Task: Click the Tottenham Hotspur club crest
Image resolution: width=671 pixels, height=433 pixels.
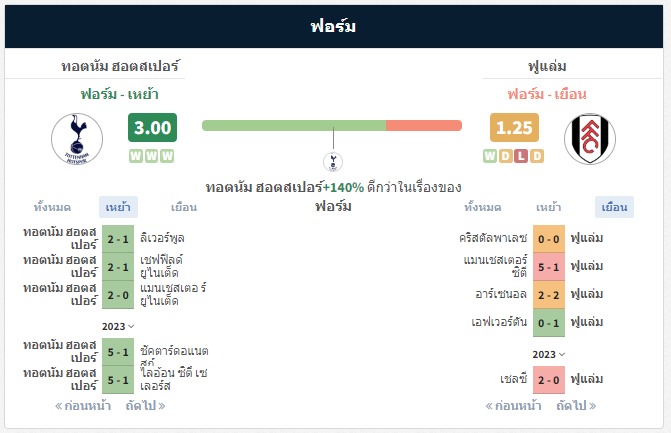Action: pyautogui.click(x=77, y=139)
